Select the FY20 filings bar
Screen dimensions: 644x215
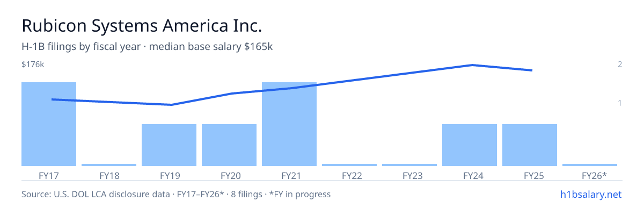click(229, 145)
